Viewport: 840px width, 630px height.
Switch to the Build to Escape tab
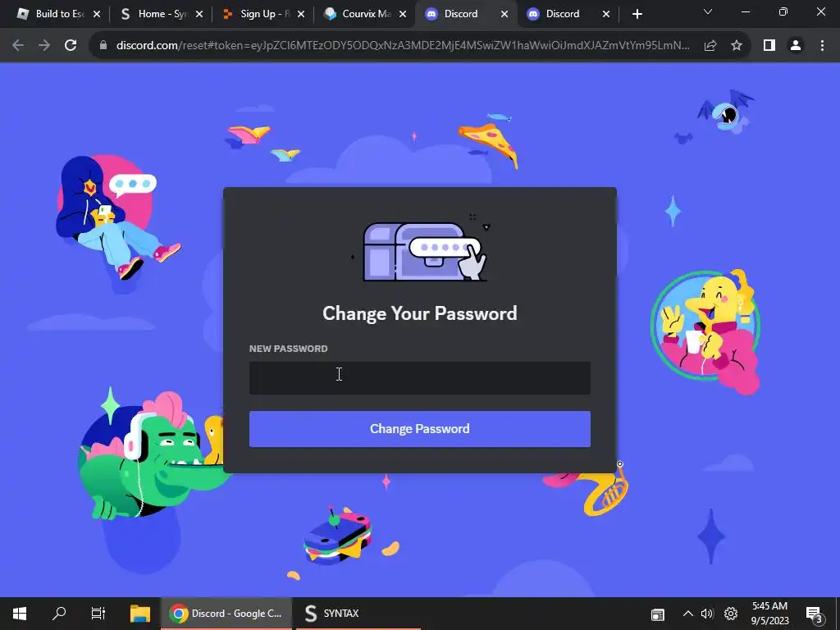[x=50, y=14]
